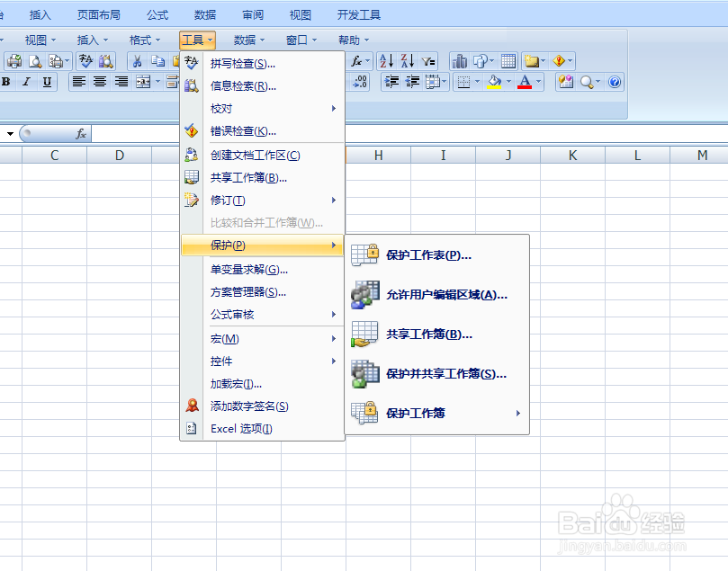Click the decrease decimal icon

(360, 82)
